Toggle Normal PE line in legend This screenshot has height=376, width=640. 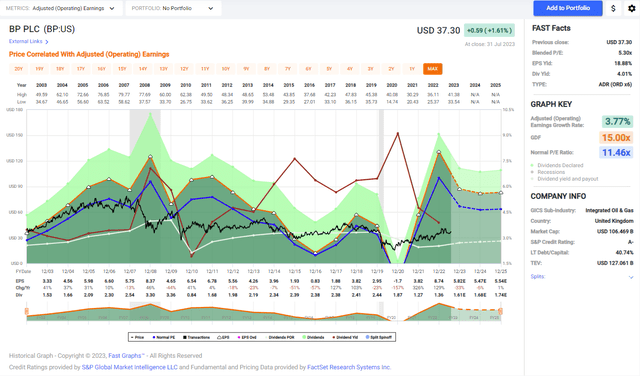[164, 337]
